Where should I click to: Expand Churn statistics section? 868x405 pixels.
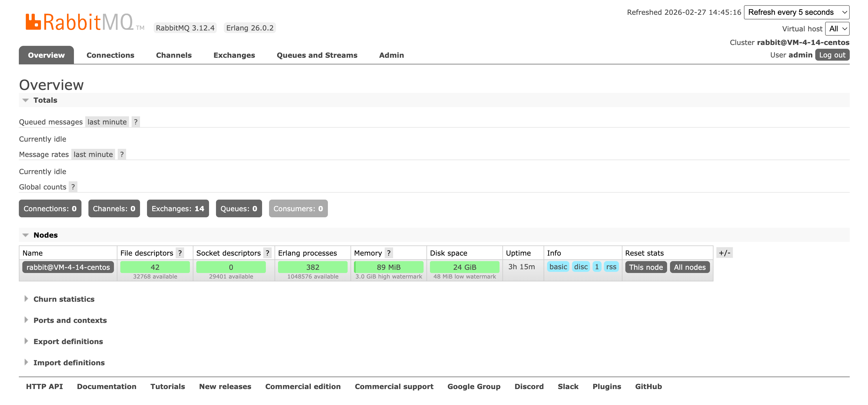(x=64, y=299)
